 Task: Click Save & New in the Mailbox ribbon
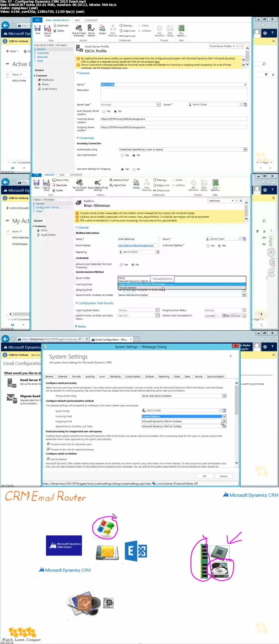(60, 180)
